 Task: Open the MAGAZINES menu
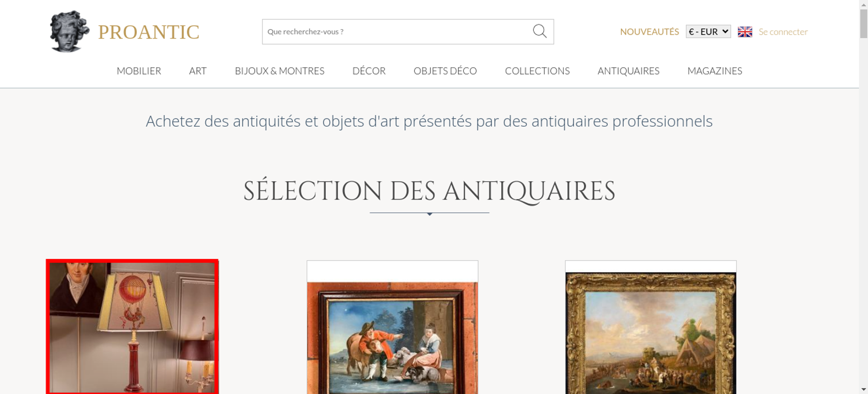[715, 71]
